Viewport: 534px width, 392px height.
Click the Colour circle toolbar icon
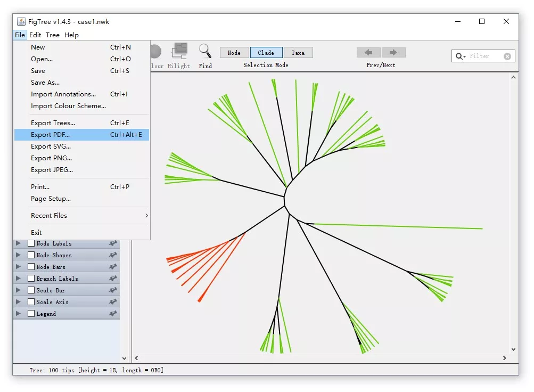pyautogui.click(x=155, y=52)
